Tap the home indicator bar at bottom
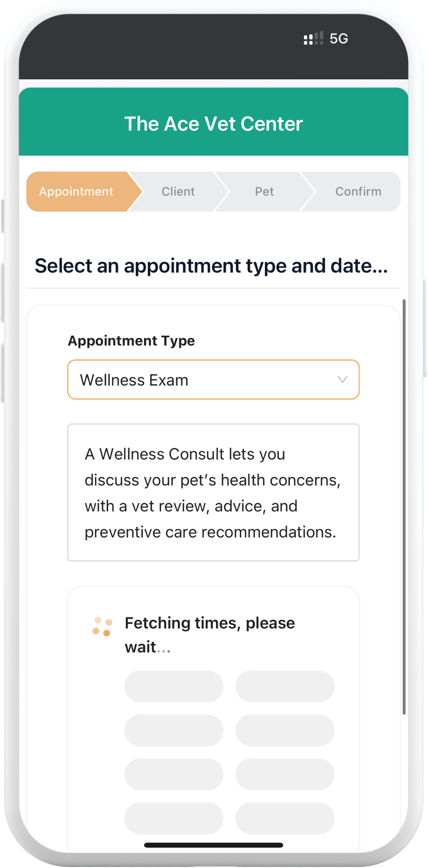428x868 pixels. point(213,845)
